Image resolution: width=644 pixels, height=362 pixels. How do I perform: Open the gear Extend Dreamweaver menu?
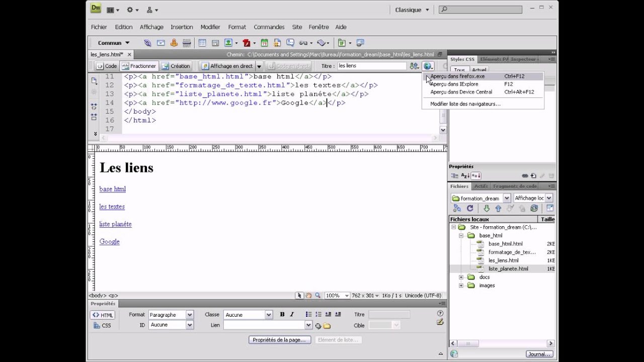(133, 10)
